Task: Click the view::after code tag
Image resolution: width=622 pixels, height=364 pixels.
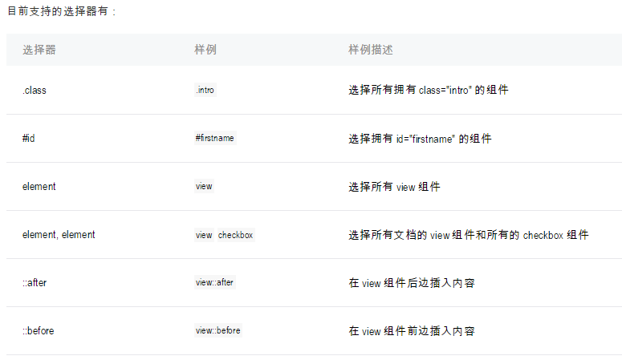Action: [214, 282]
